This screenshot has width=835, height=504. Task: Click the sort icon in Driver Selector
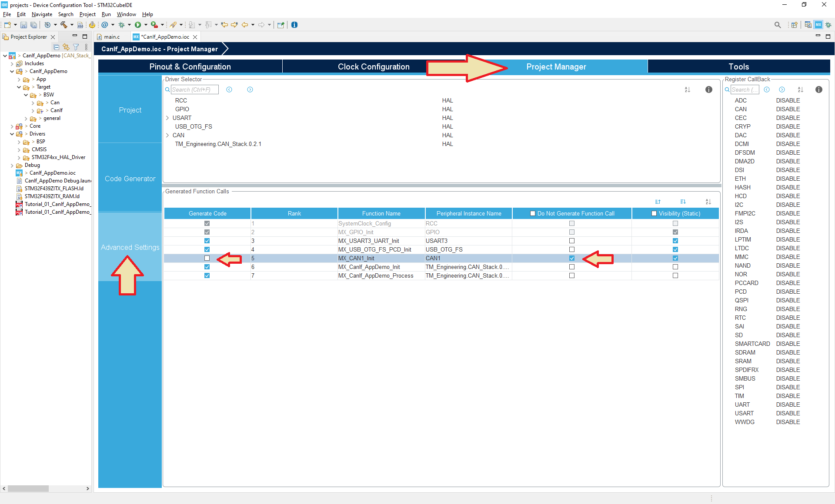688,90
